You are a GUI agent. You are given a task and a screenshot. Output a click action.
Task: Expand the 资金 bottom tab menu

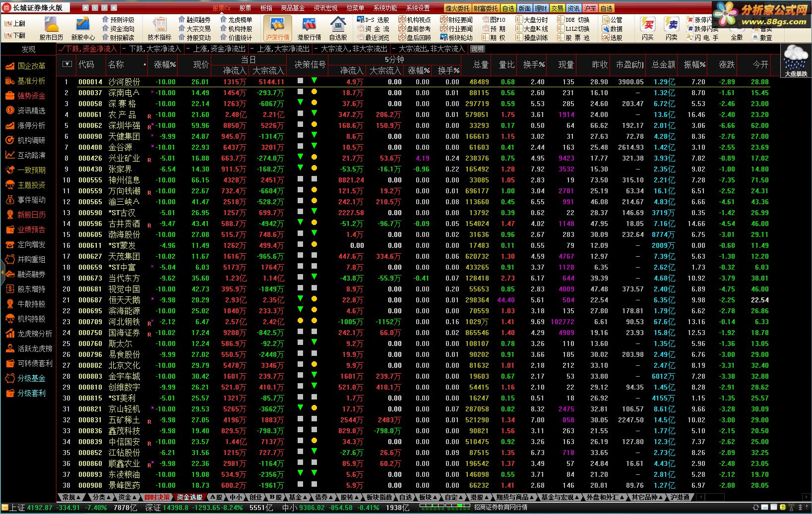[127, 497]
